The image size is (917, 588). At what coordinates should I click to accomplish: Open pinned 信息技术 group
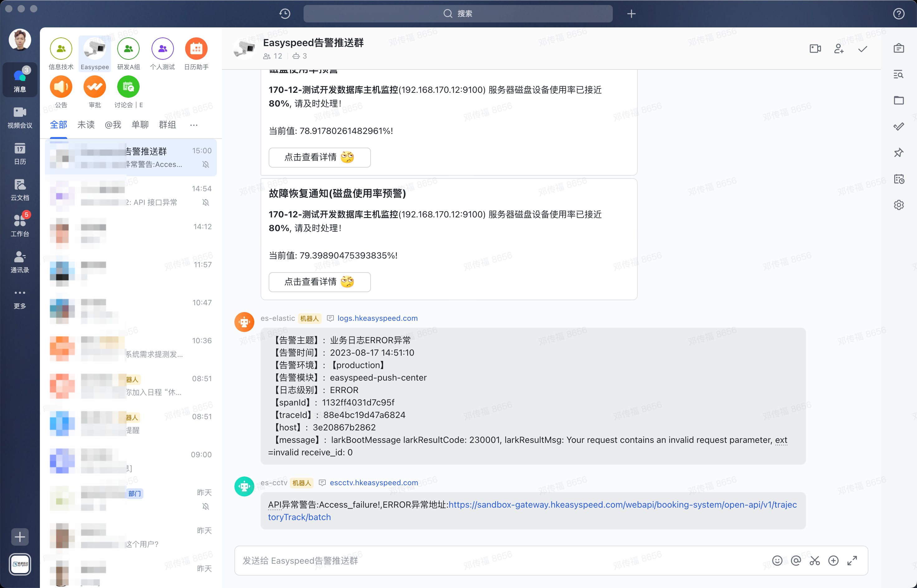[x=61, y=54]
